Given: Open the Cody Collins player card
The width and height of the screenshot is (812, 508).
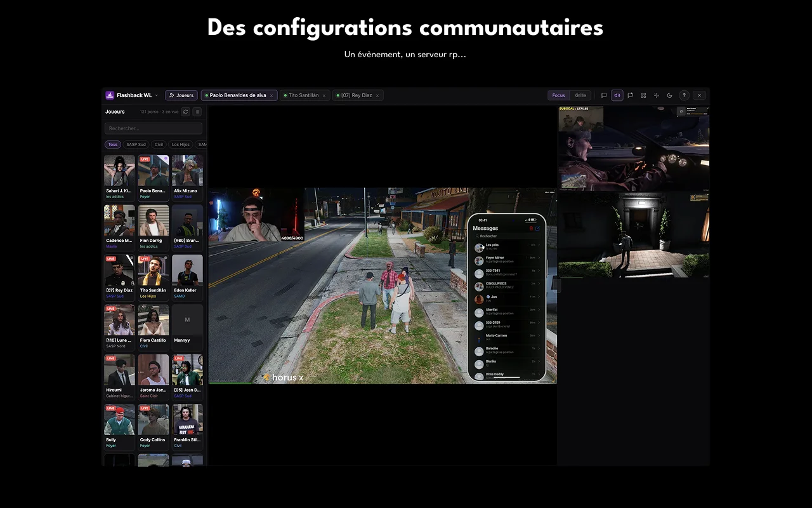Looking at the screenshot, I should tap(154, 427).
